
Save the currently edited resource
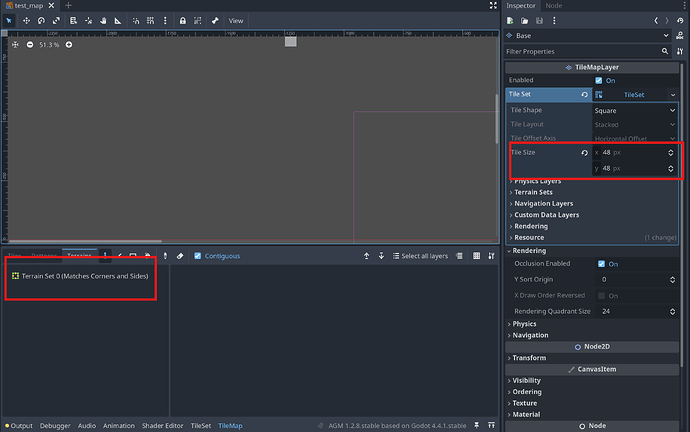(x=540, y=21)
